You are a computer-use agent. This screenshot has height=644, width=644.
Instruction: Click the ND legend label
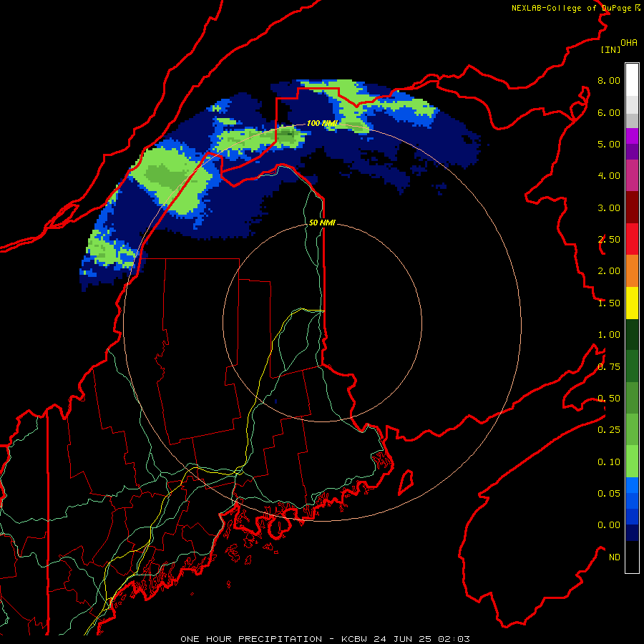tap(615, 557)
